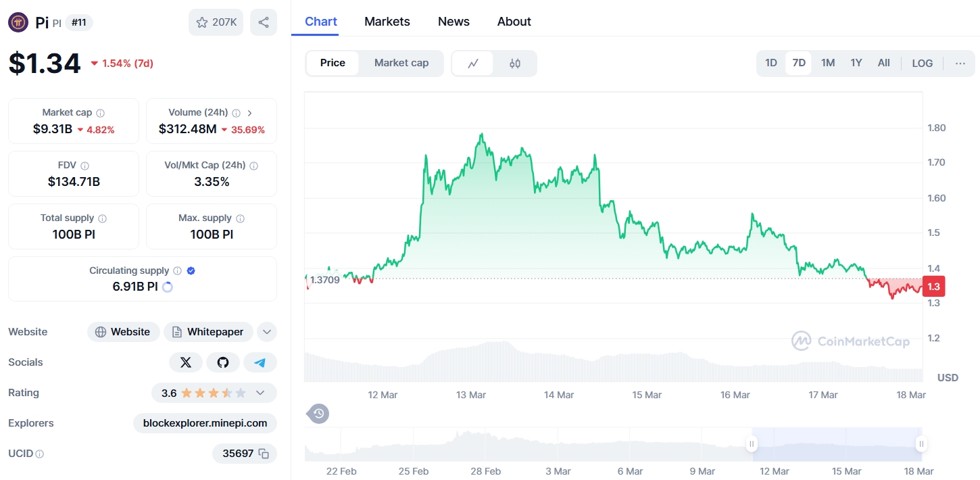Copy the UCID 35697 value
Viewport: 980px width, 480px height.
click(264, 454)
